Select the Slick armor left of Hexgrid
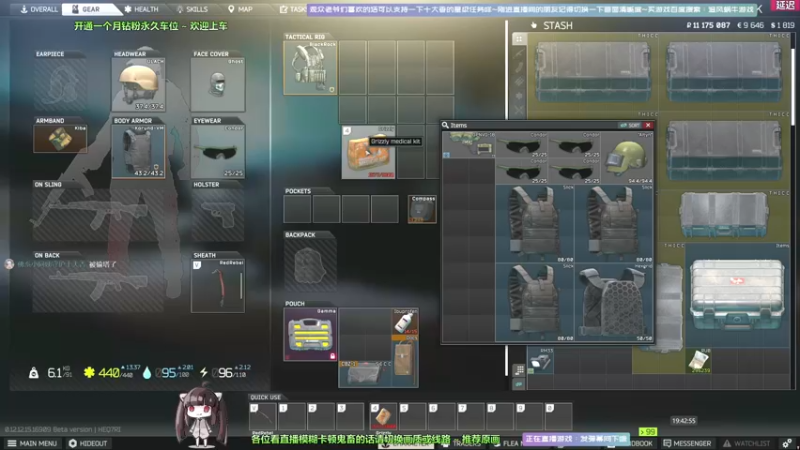The height and width of the screenshot is (450, 800). click(x=535, y=302)
